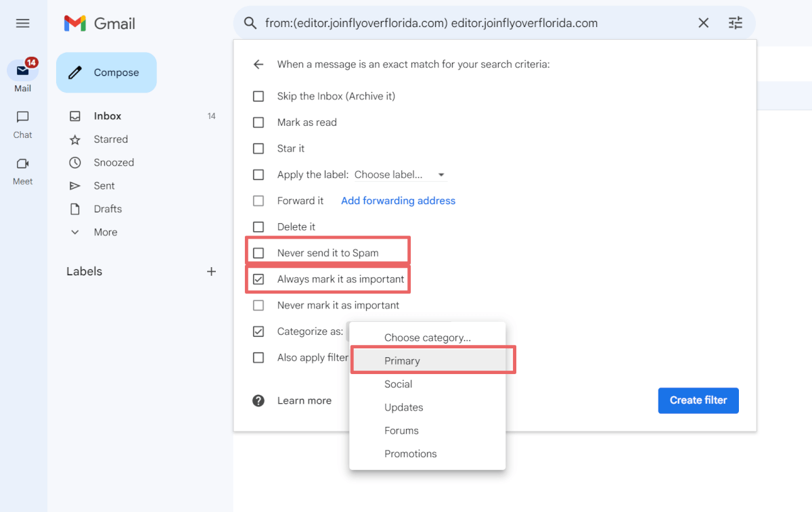This screenshot has height=512, width=812.
Task: Open the Mail icon in sidebar
Action: click(23, 70)
